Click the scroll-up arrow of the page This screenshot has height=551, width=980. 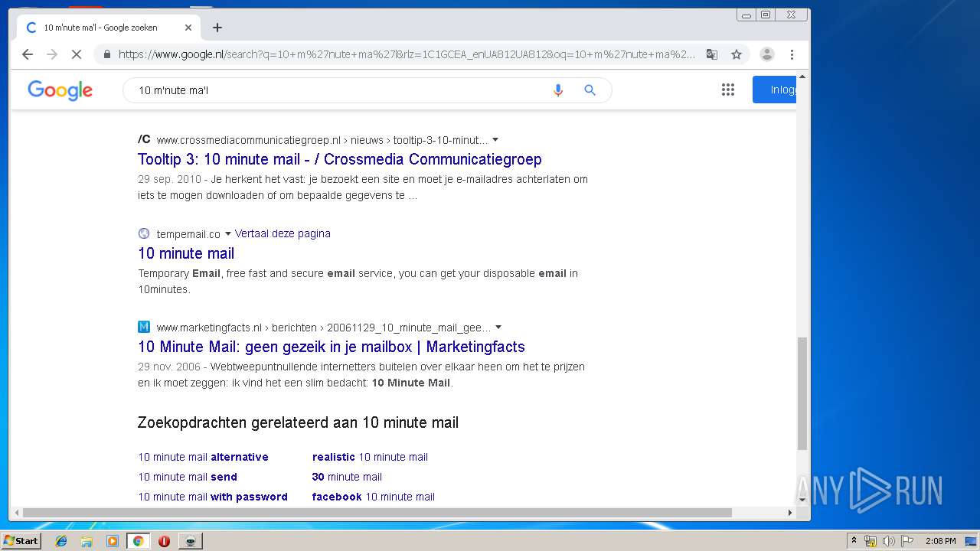click(802, 77)
